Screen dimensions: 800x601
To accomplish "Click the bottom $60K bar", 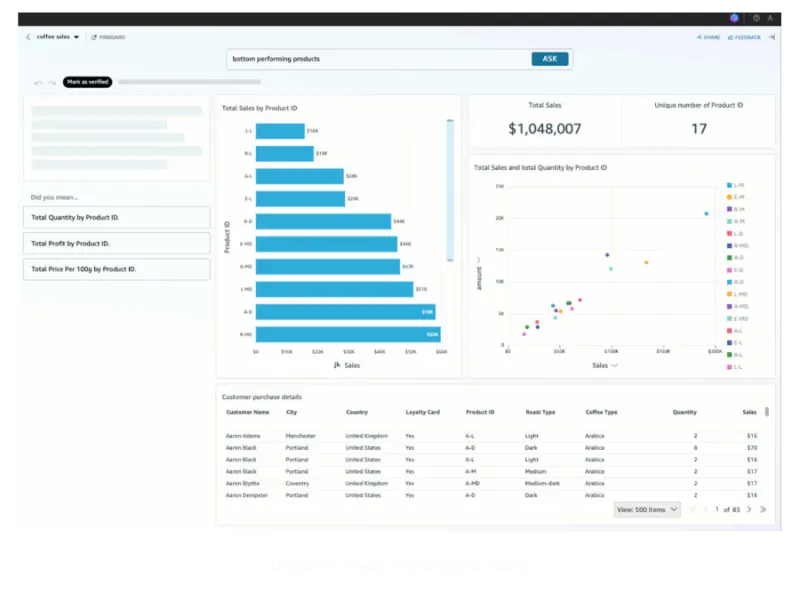I will [x=348, y=335].
